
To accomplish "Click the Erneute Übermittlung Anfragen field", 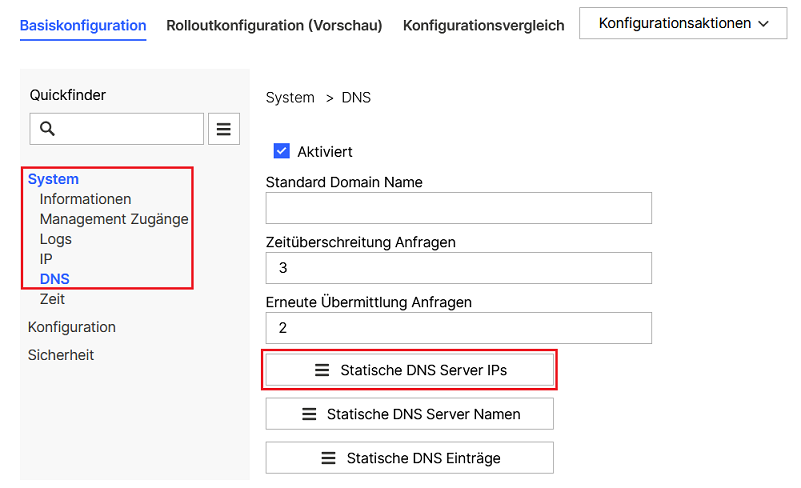I will point(458,328).
